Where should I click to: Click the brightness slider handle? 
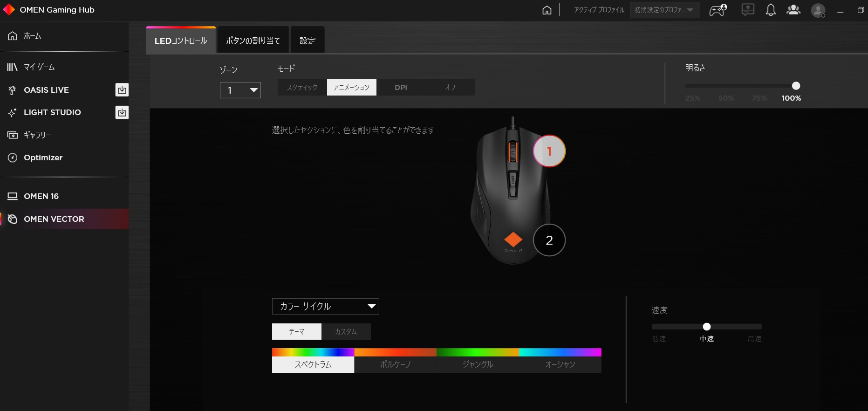[796, 86]
